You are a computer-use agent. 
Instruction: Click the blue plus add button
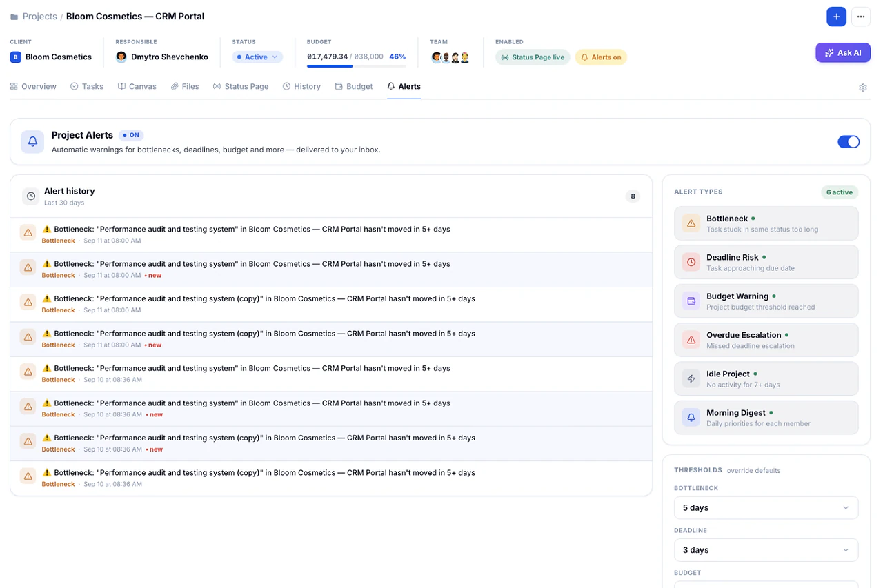point(836,17)
